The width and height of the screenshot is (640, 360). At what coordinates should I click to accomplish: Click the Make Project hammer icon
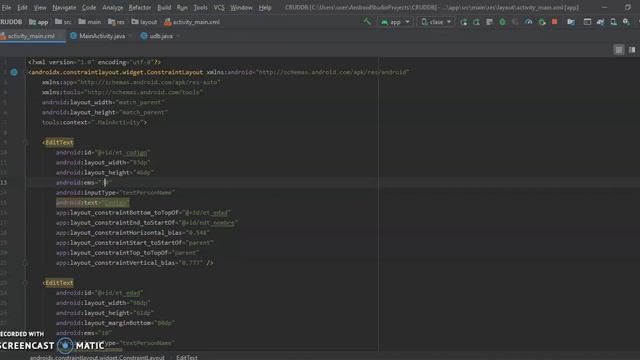367,22
